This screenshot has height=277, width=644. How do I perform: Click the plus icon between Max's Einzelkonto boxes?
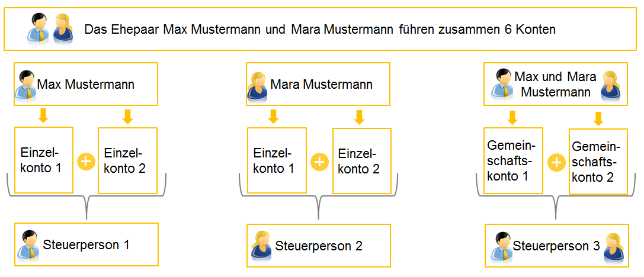[86, 162]
